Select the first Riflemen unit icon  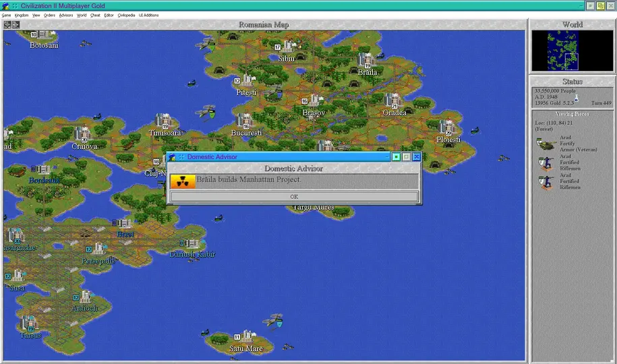545,162
